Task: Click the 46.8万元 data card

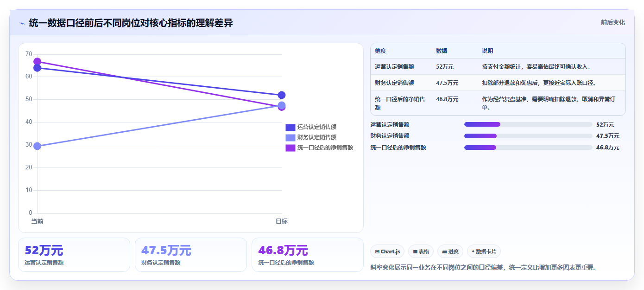Action: 308,255
